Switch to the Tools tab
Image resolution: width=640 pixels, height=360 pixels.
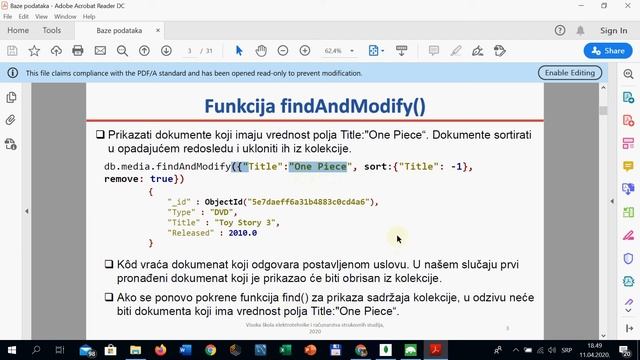click(52, 30)
